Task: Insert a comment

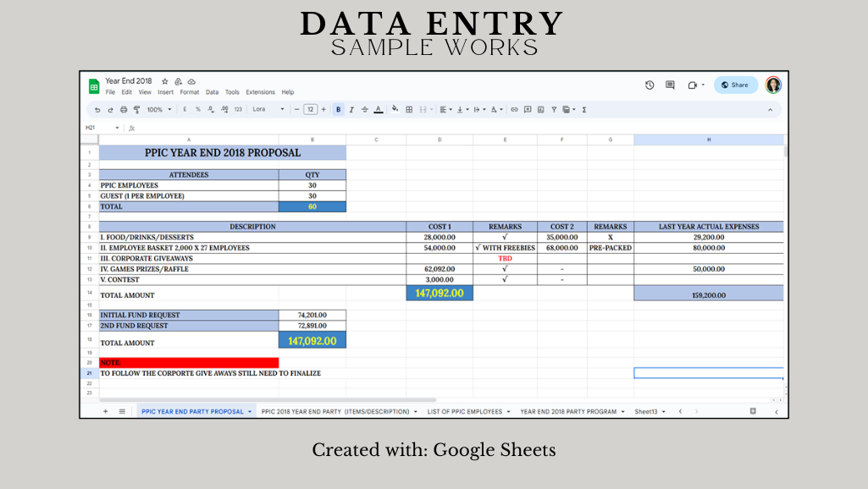Action: [x=528, y=109]
